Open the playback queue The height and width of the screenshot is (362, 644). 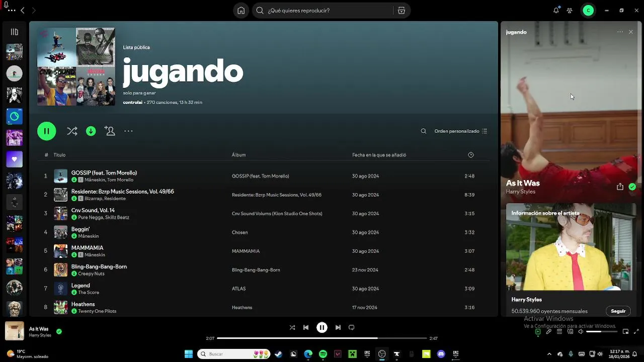(559, 332)
